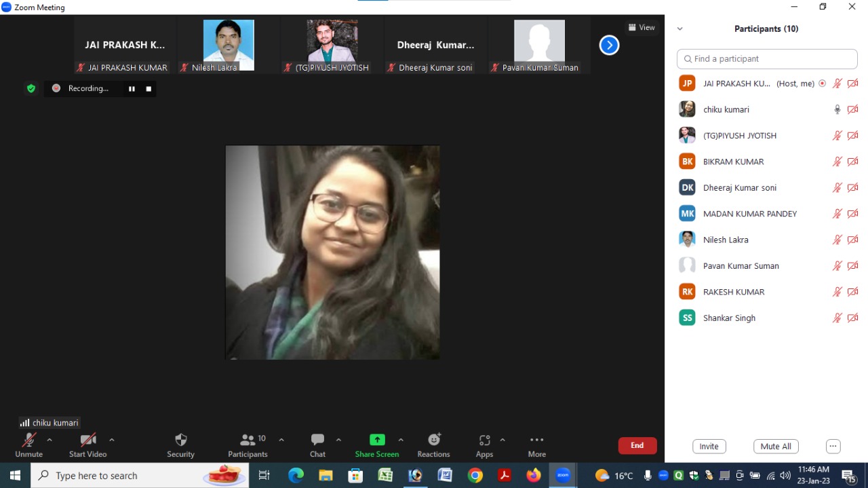Collapse the Participants (10) panel chevron

tap(679, 29)
